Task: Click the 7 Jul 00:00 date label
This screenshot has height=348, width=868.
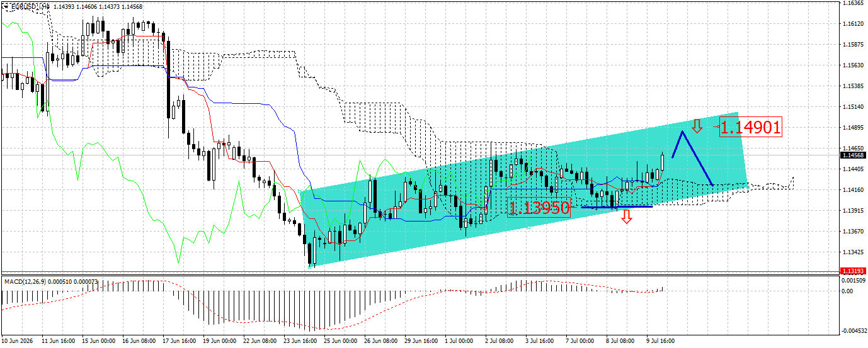Action: 580,341
